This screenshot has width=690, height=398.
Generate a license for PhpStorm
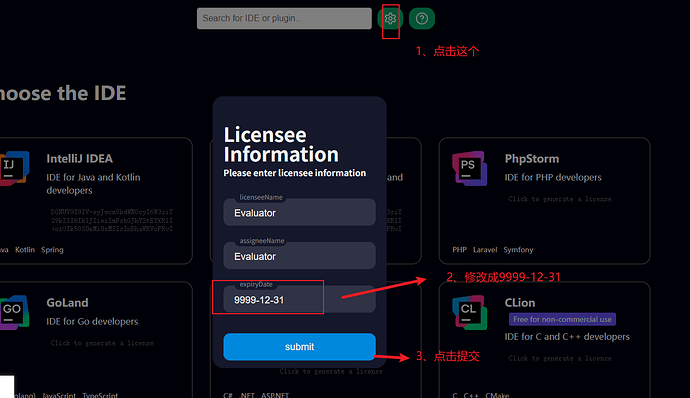[560, 199]
